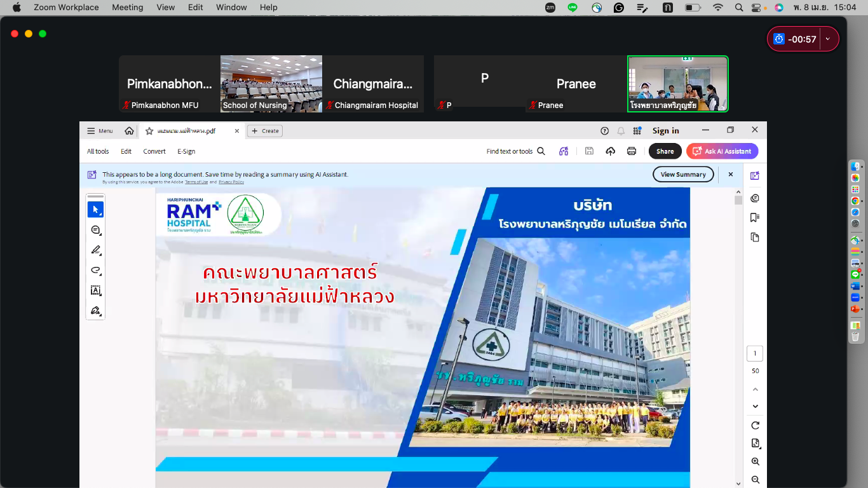Click the page number input box

(x=755, y=353)
